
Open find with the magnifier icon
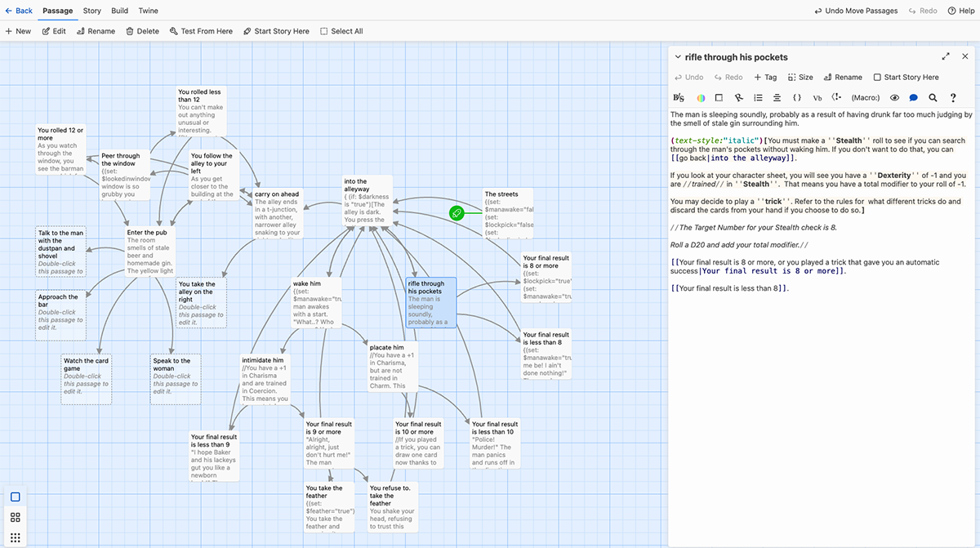[x=933, y=97]
